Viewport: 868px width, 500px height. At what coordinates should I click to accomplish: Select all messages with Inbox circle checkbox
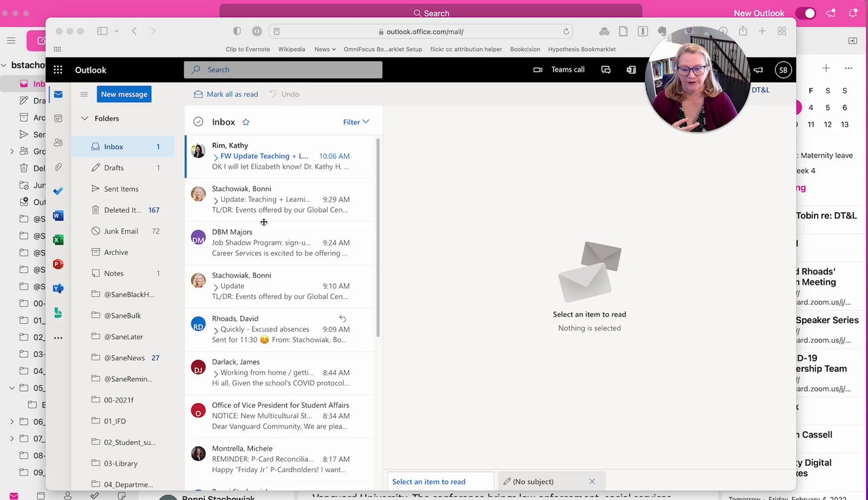(198, 122)
